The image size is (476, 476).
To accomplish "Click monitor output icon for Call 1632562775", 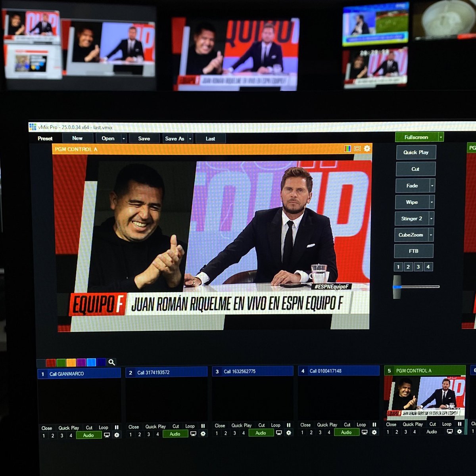I will tap(279, 433).
